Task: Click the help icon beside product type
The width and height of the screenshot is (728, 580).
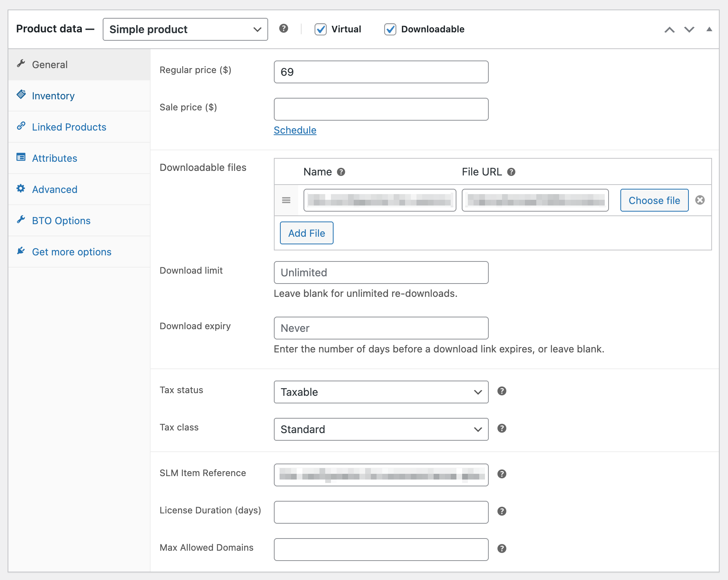Action: (283, 29)
